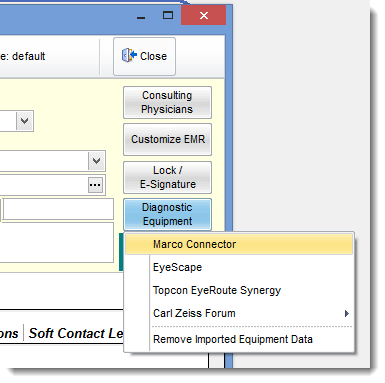The image size is (385, 383).
Task: Select Topcon EyeRoute Synergy
Action: (x=239, y=290)
